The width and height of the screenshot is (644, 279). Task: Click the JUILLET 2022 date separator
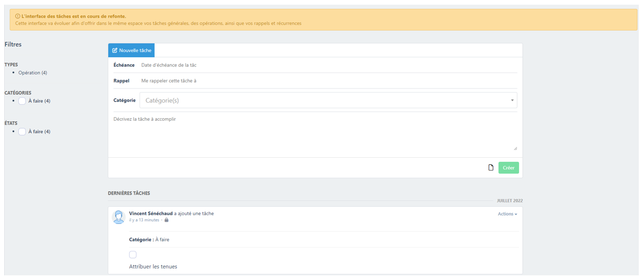pos(509,200)
